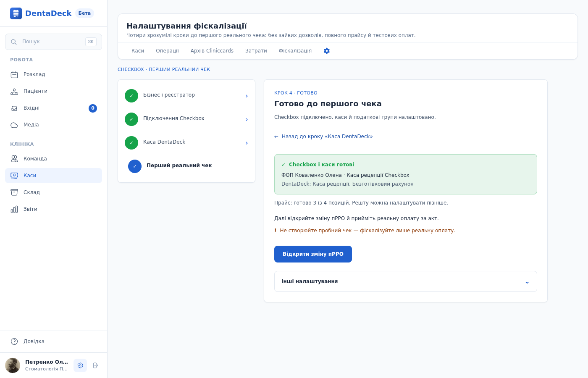The width and height of the screenshot is (588, 378).
Task: Click the user settings gear button
Action: coord(80,365)
